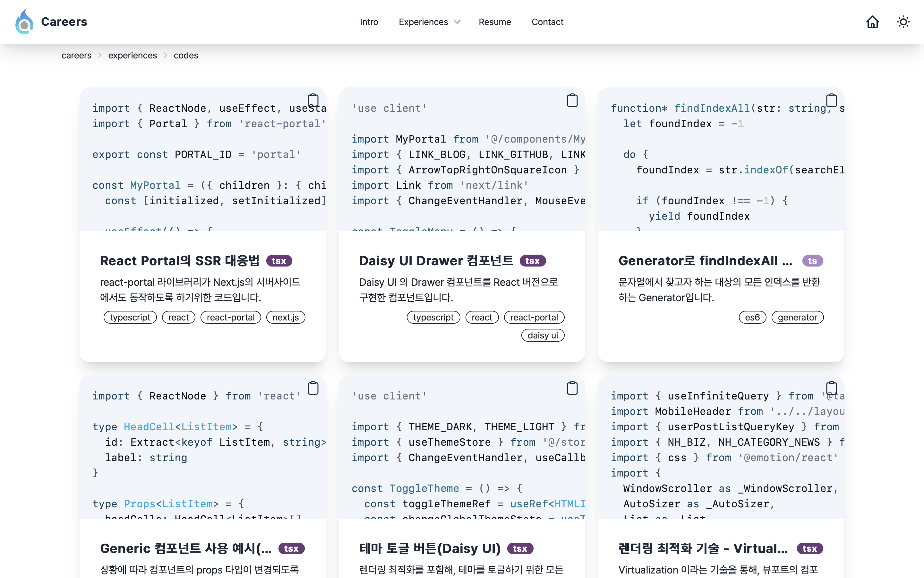Select react tag on React Portal card
This screenshot has height=578, width=924.
pos(179,317)
